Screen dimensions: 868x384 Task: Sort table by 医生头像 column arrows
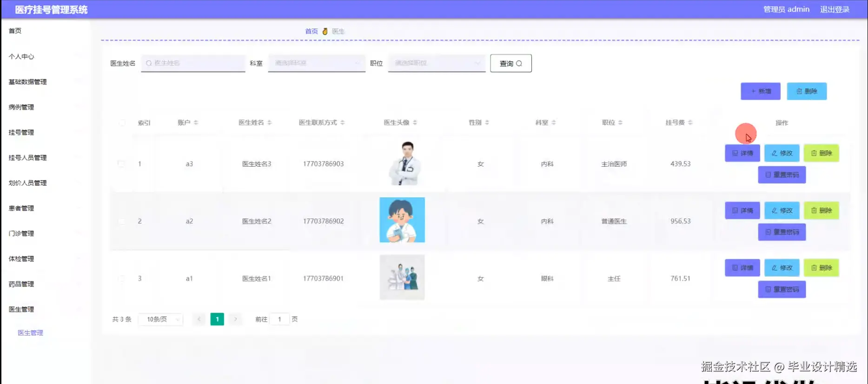(x=415, y=123)
